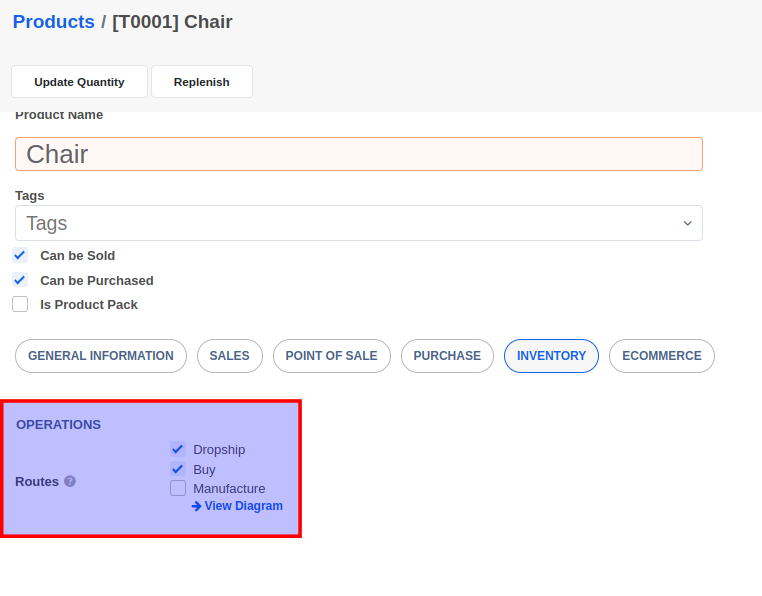
Task: Click inside the Tags selection field
Action: coord(340,223)
